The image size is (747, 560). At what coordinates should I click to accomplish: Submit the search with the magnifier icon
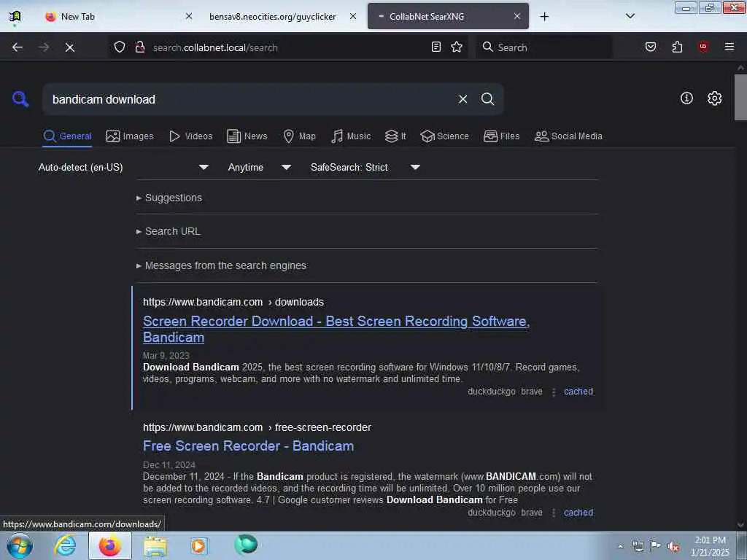click(487, 99)
